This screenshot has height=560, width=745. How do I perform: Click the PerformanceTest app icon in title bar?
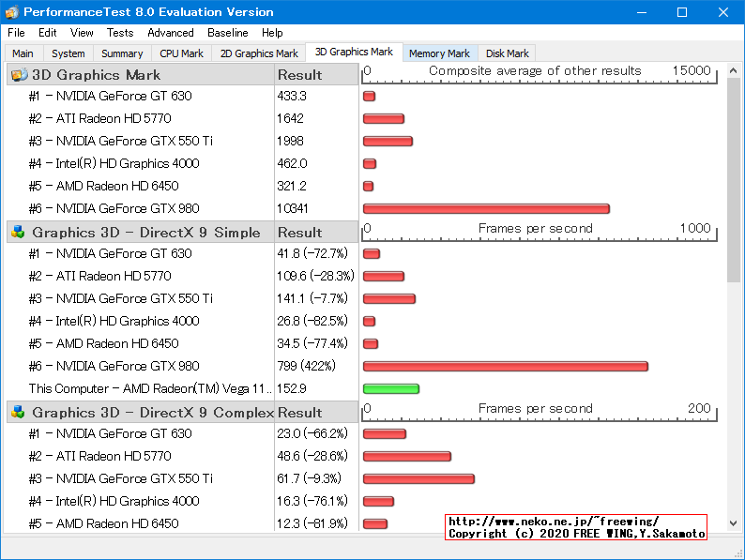click(12, 12)
